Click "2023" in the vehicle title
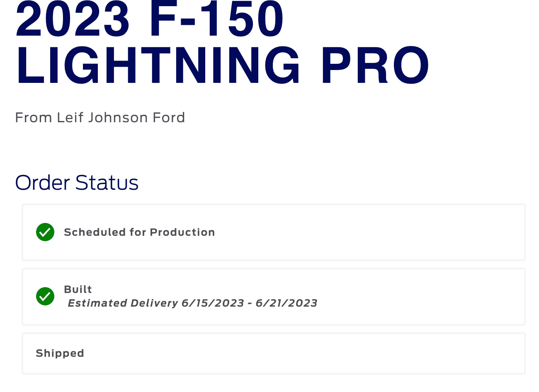The width and height of the screenshot is (539, 392). click(x=73, y=19)
